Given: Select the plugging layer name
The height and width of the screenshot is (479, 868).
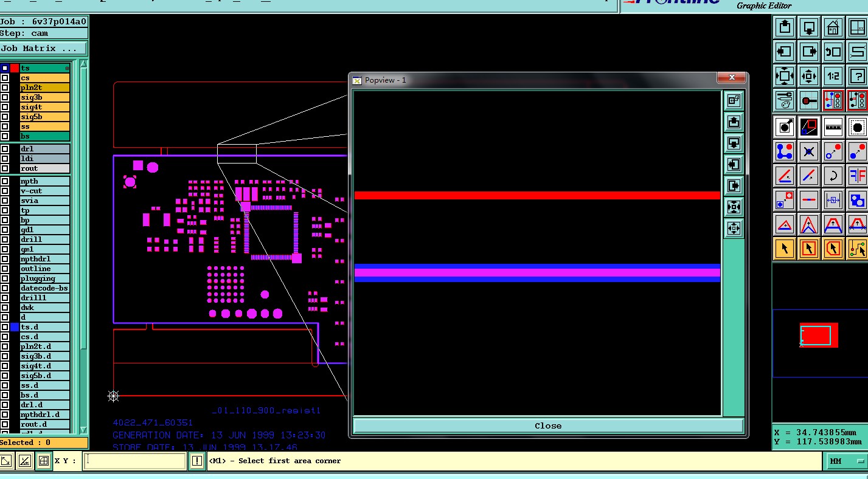Looking at the screenshot, I should (x=45, y=278).
